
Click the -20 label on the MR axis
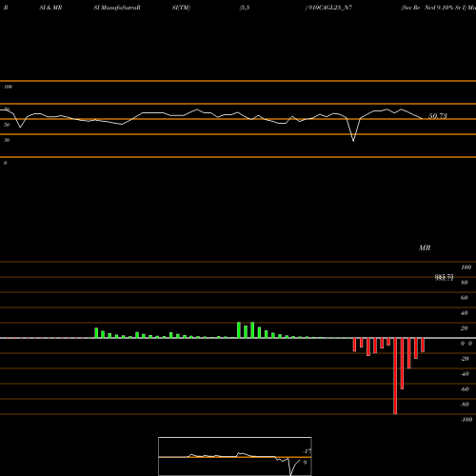click(465, 359)
